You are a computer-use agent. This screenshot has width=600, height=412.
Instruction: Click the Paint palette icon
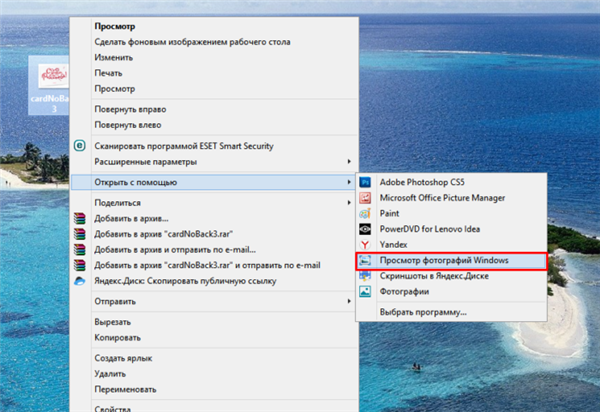[365, 213]
